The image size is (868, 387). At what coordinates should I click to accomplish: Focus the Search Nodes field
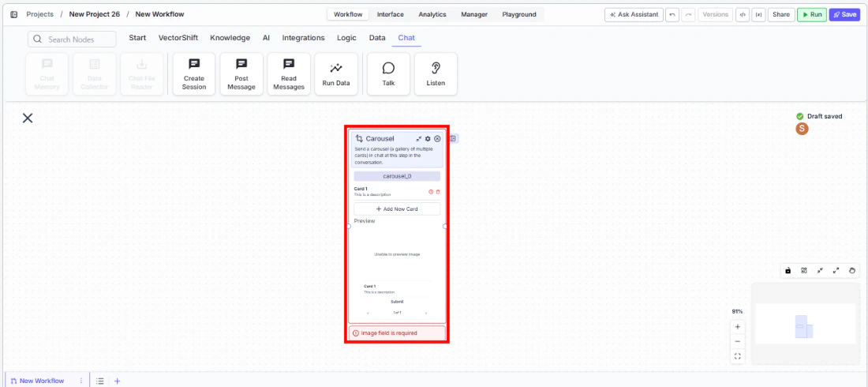pyautogui.click(x=72, y=39)
